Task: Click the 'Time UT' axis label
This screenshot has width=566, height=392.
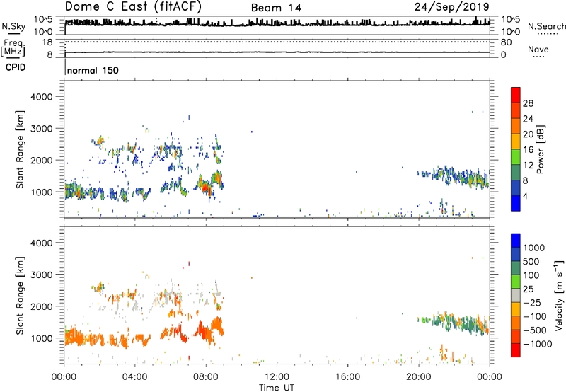Action: [277, 387]
